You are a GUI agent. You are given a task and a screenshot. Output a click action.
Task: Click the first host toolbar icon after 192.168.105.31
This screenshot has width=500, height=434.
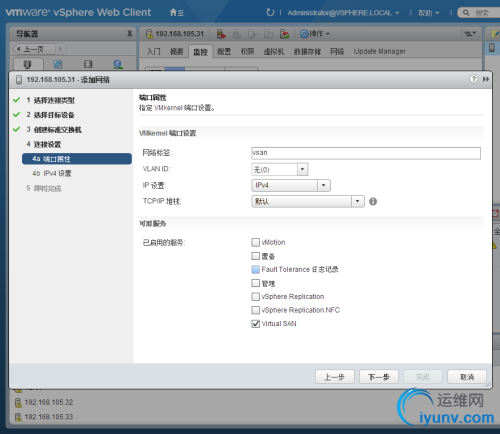click(221, 34)
